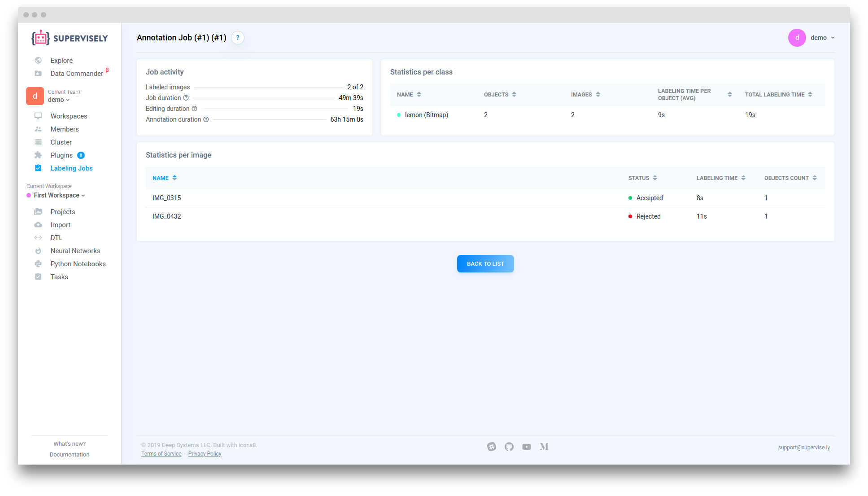Open the Slack community icon in footer
Image resolution: width=868 pixels, height=496 pixels.
coord(492,447)
